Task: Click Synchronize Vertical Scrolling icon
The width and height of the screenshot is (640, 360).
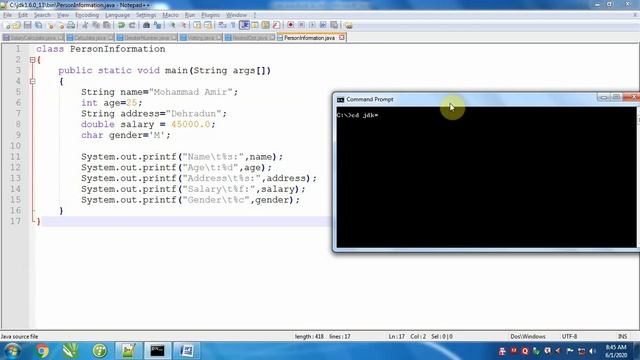Action: pyautogui.click(x=197, y=25)
